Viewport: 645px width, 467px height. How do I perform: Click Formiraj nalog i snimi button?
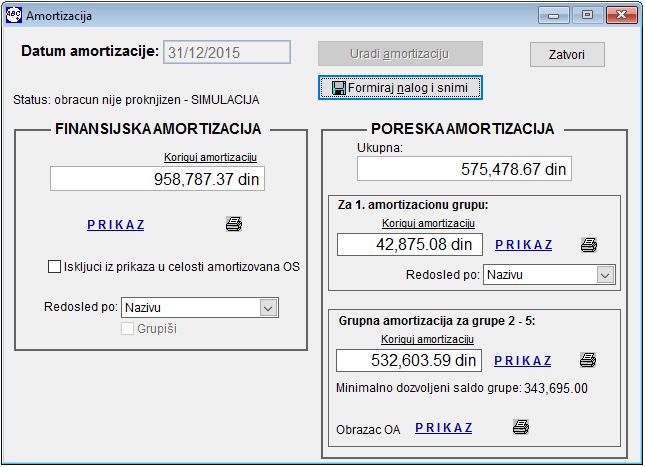(400, 88)
